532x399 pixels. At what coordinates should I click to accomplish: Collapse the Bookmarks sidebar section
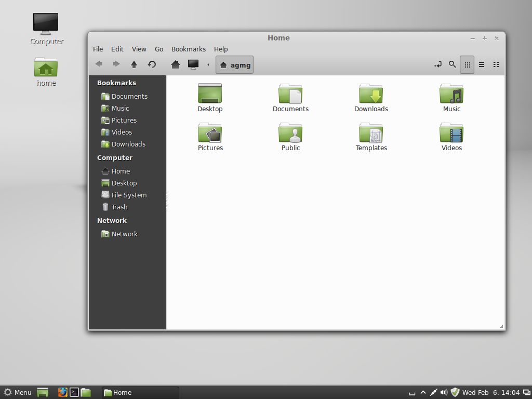[116, 83]
